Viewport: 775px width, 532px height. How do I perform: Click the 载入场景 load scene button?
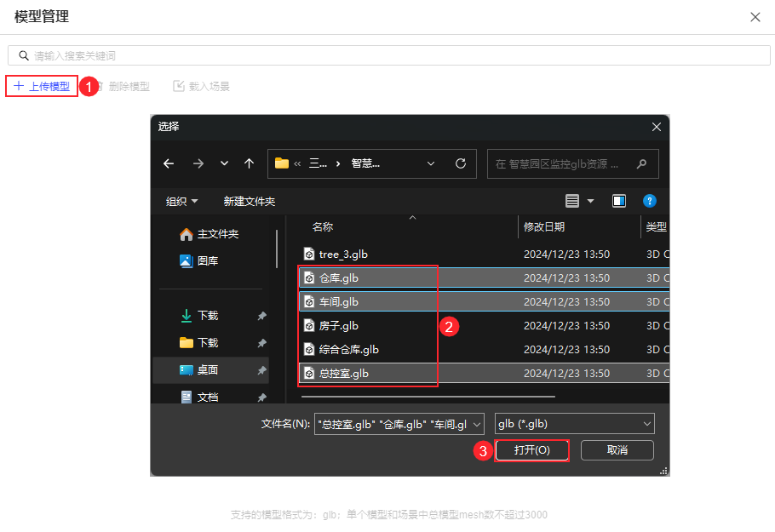pyautogui.click(x=202, y=87)
